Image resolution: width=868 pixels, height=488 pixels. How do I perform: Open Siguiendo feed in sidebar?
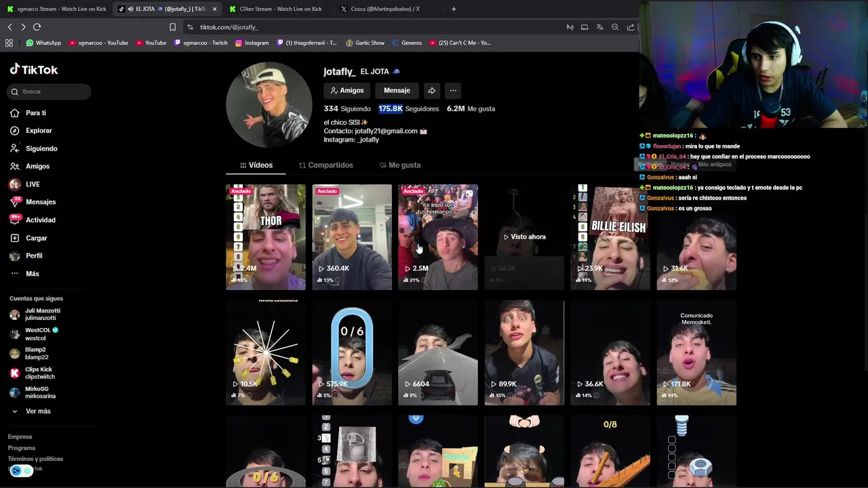pos(34,148)
